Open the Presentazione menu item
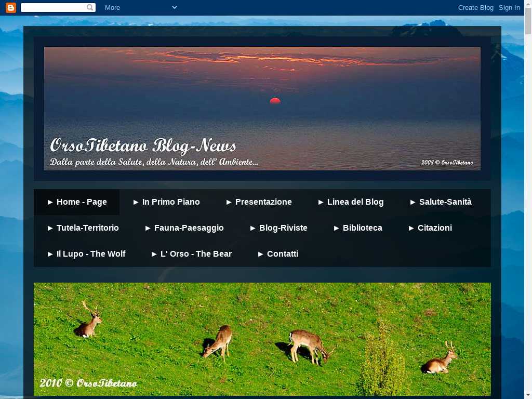The image size is (532, 399). [259, 202]
